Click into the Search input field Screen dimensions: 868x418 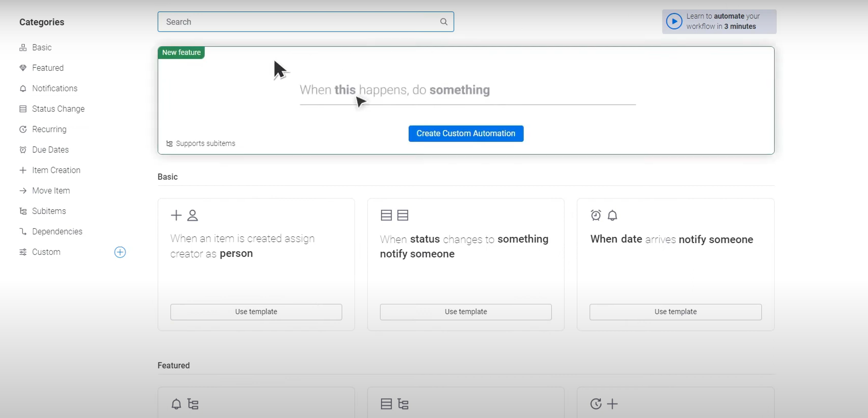[x=299, y=22]
